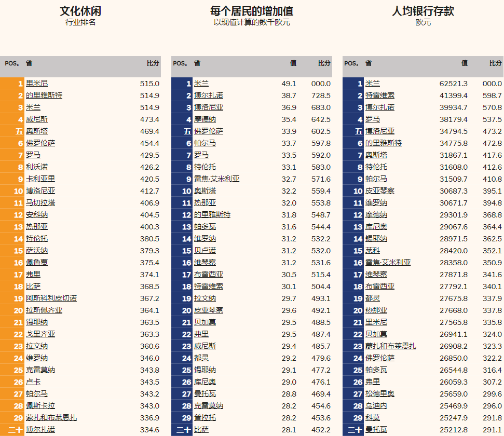Click the 省 header in the culture table

click(x=30, y=63)
